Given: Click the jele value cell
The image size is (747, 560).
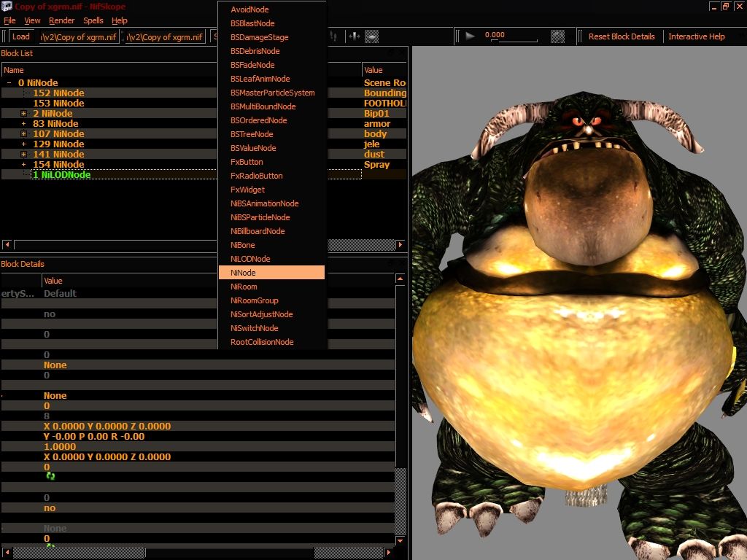Looking at the screenshot, I should (372, 144).
